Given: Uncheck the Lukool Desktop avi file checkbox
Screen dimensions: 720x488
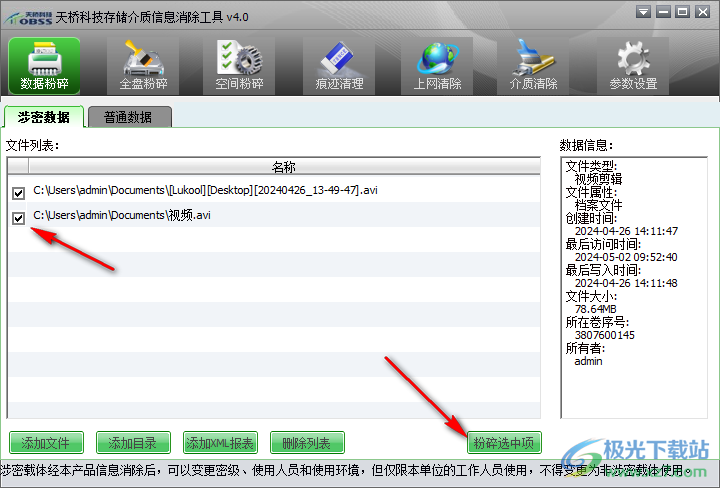Looking at the screenshot, I should (18, 193).
